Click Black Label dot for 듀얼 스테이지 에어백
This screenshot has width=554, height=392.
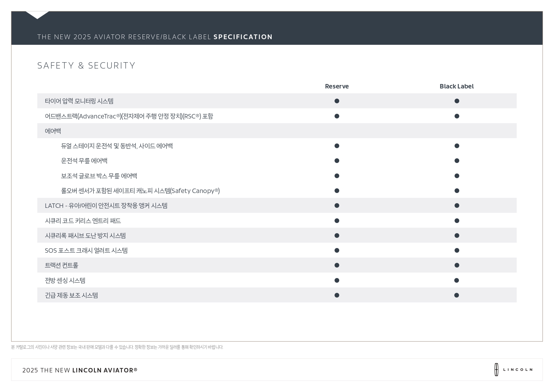click(x=457, y=146)
